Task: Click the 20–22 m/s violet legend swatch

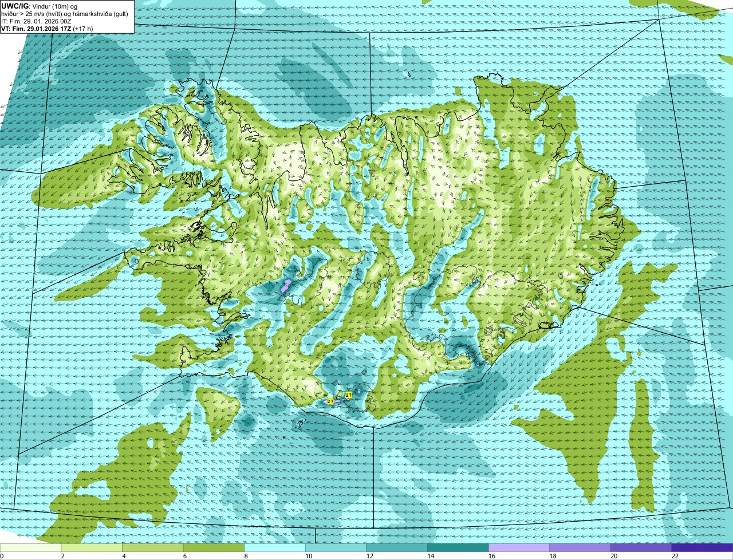Action: point(641,548)
